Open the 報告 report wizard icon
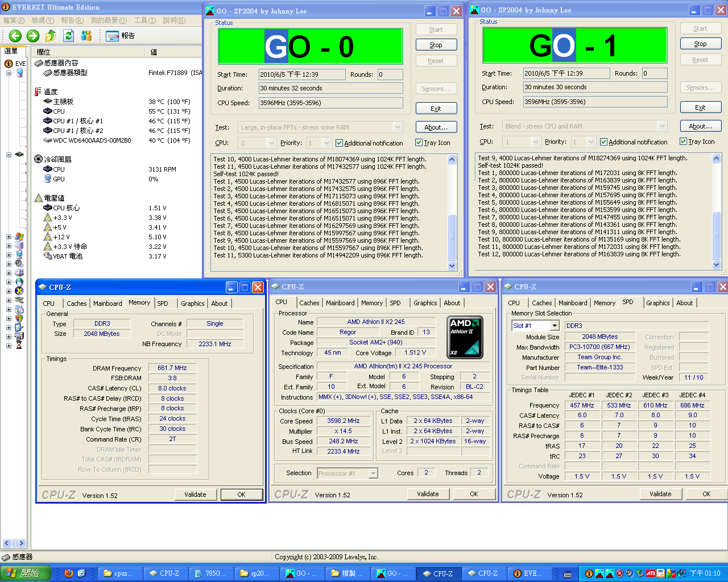 (113, 36)
